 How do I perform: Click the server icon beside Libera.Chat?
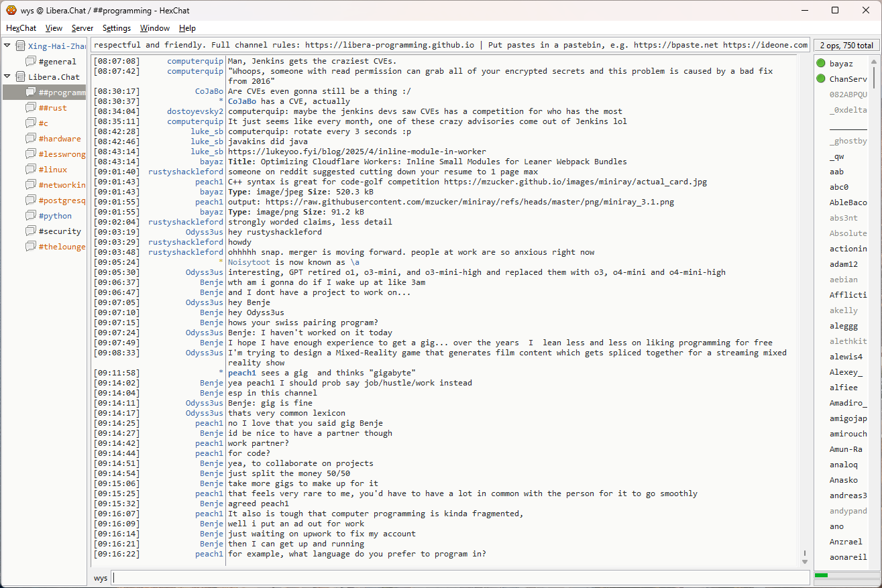pos(20,77)
